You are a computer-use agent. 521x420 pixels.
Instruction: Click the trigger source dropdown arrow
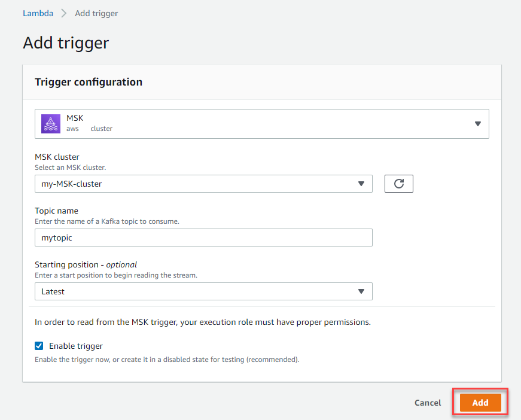click(478, 124)
